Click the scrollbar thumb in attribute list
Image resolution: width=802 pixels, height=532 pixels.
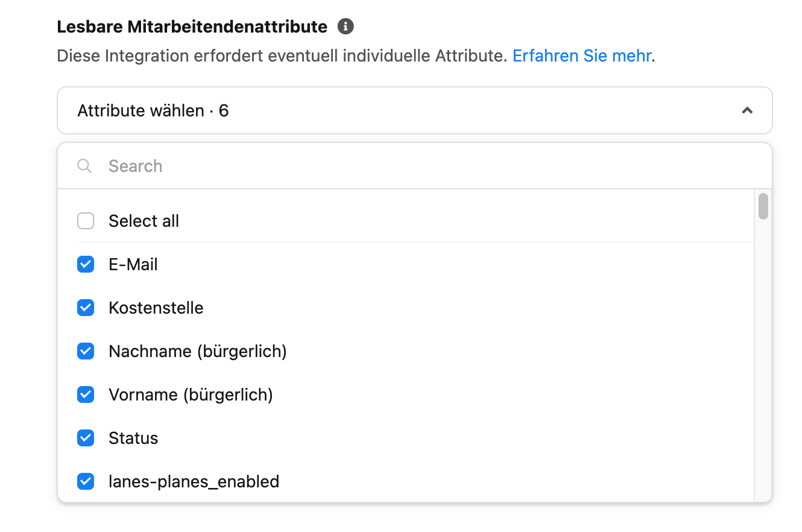point(763,206)
